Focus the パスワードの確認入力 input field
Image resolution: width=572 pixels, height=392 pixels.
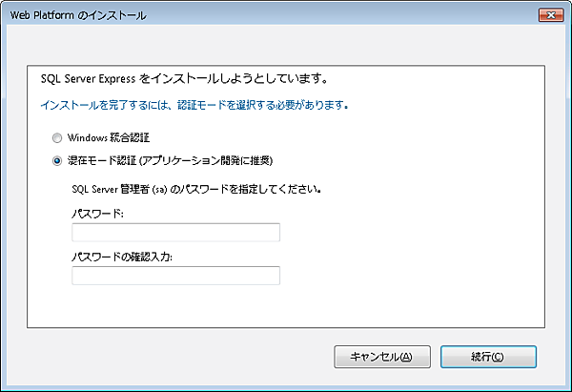click(175, 276)
